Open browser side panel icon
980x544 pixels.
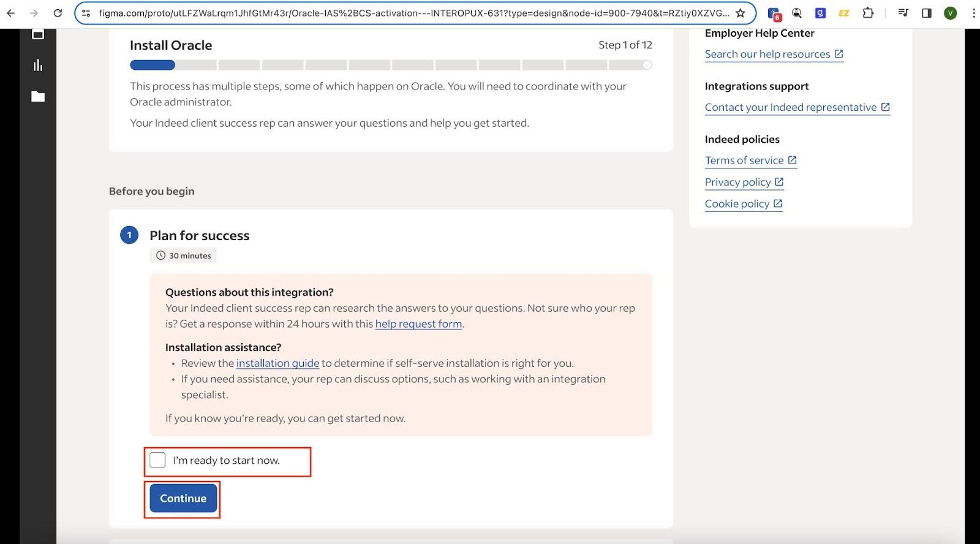[927, 13]
